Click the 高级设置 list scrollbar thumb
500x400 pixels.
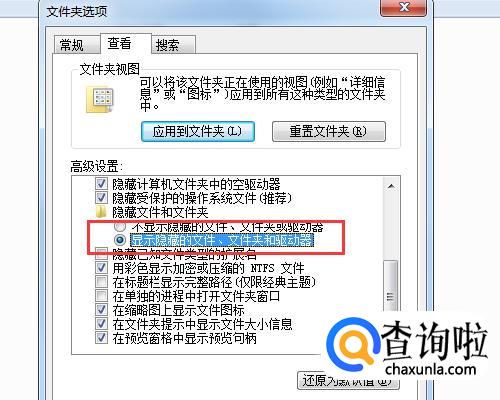pos(391,286)
